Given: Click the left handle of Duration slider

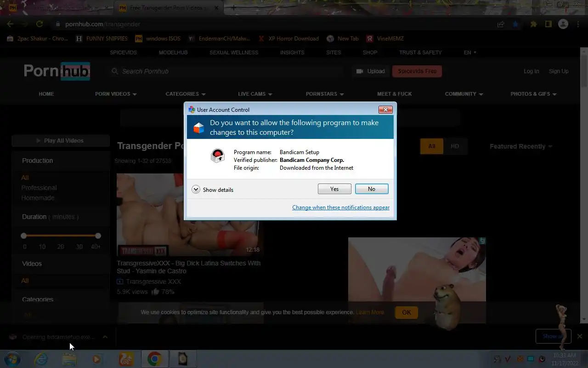Looking at the screenshot, I should [23, 236].
